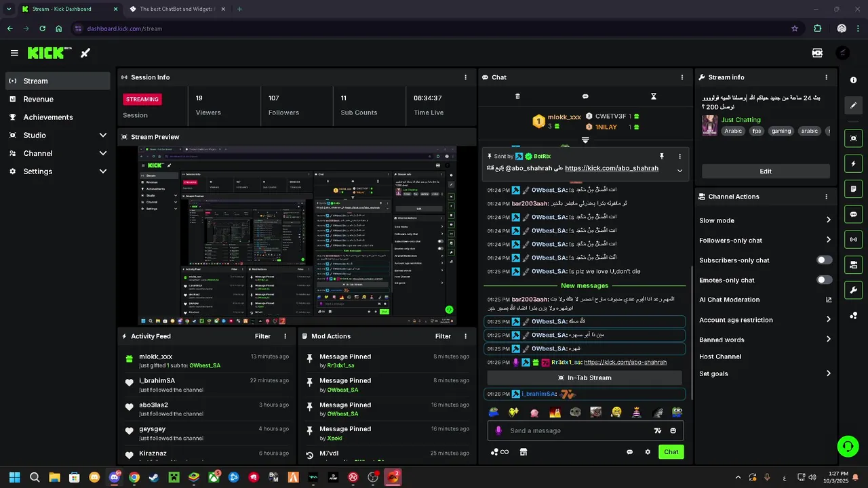Open three-dot menu on pinned BotRix message
868x488 pixels.
pos(679,156)
